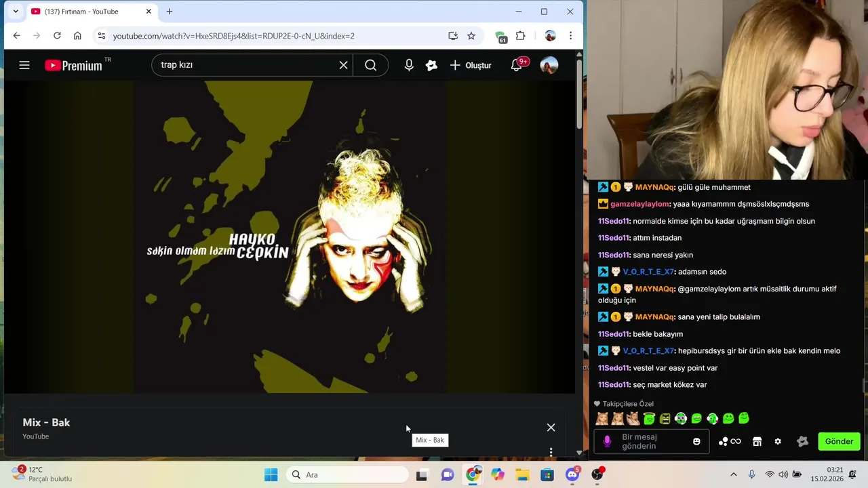The image size is (868, 488).
Task: Click MAYNAQq on 'gülü güle muhammet' message
Action: (x=654, y=187)
